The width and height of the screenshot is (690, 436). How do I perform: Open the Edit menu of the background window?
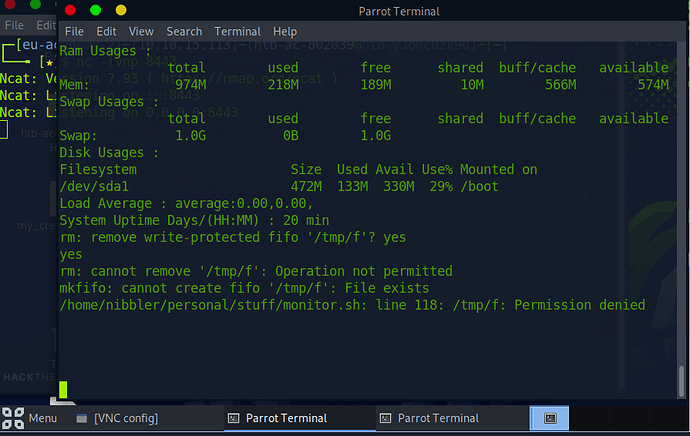click(x=46, y=24)
